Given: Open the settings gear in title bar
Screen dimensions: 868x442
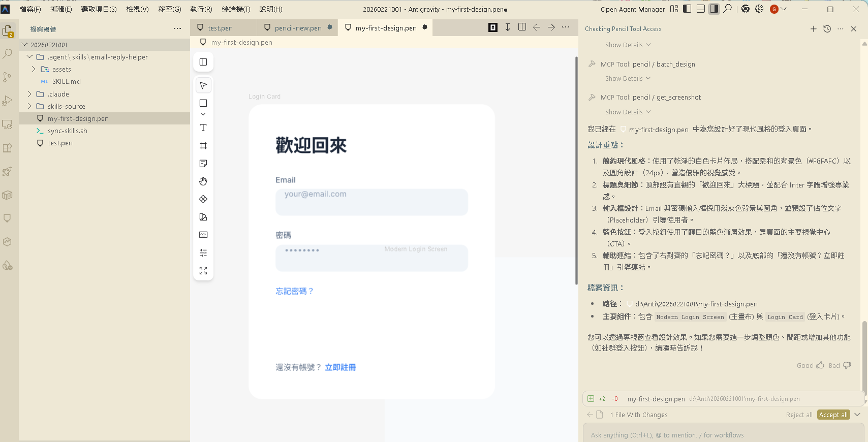Looking at the screenshot, I should point(759,9).
